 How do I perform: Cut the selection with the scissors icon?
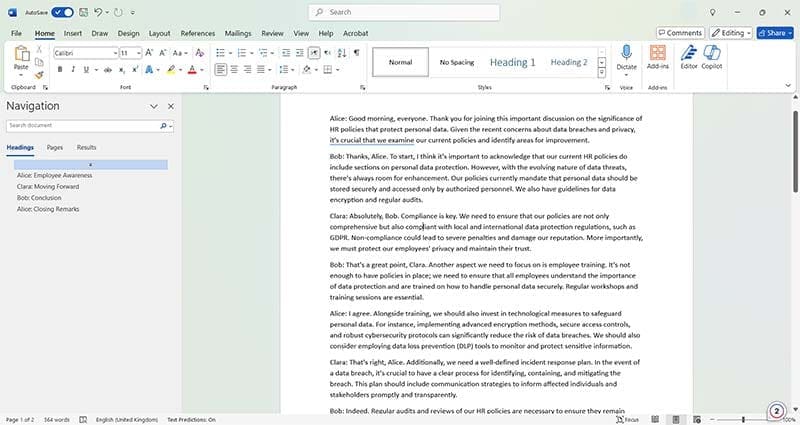tap(39, 49)
